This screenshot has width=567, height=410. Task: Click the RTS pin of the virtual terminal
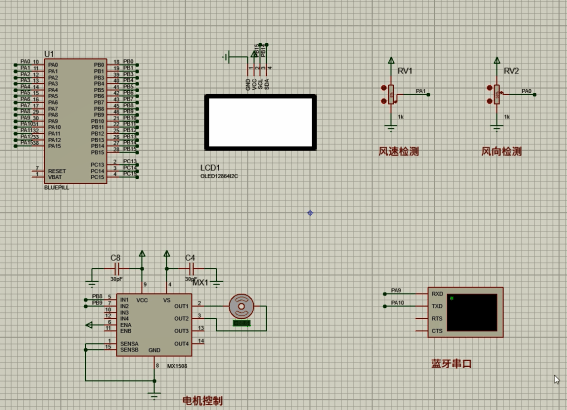(x=437, y=319)
